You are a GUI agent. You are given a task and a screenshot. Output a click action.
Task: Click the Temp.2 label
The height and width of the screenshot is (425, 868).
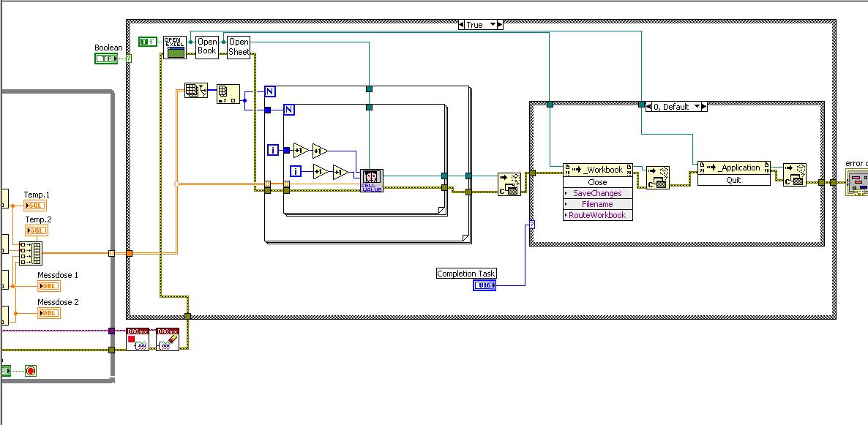pyautogui.click(x=38, y=219)
